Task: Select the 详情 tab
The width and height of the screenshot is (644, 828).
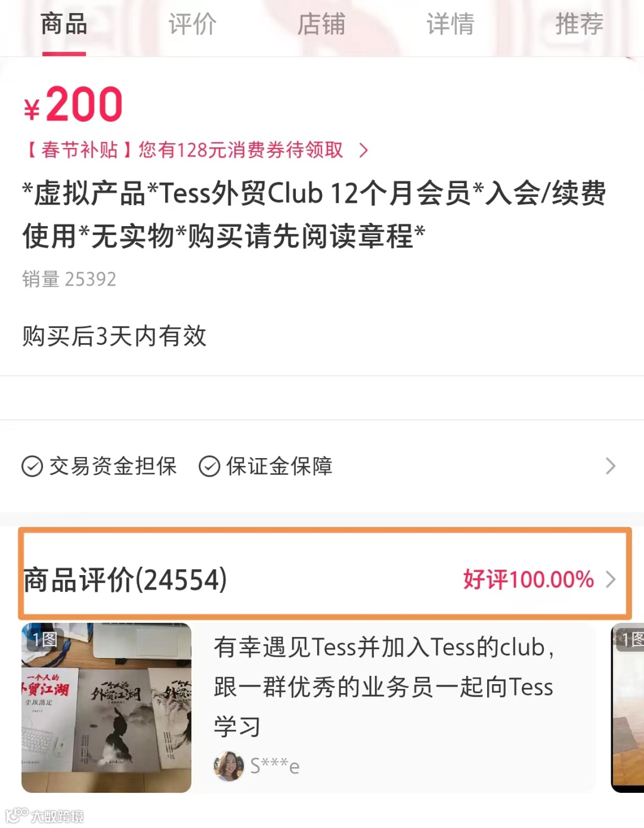Action: 450,25
